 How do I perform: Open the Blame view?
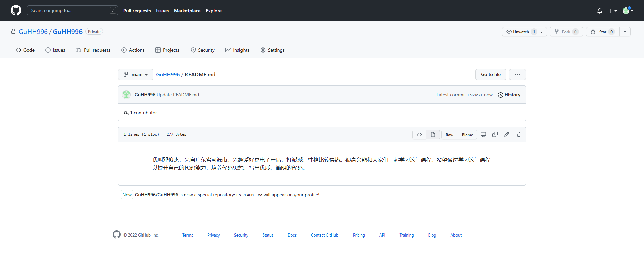(467, 135)
